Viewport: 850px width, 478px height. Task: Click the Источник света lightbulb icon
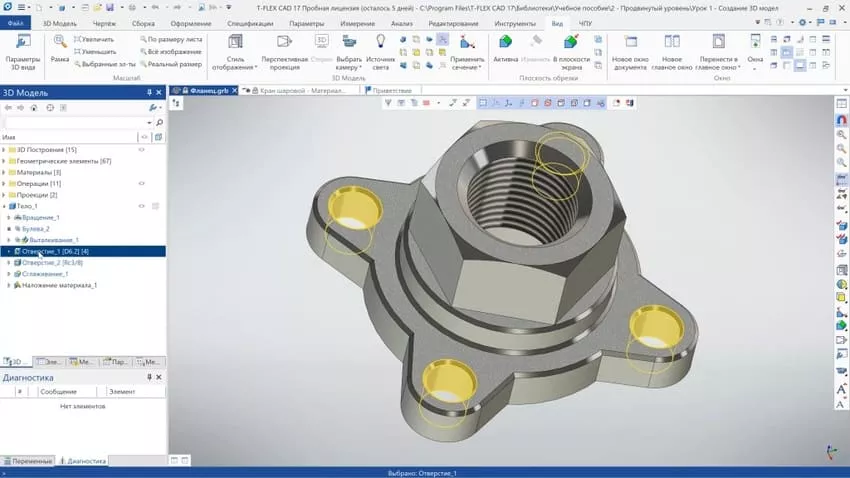[381, 42]
